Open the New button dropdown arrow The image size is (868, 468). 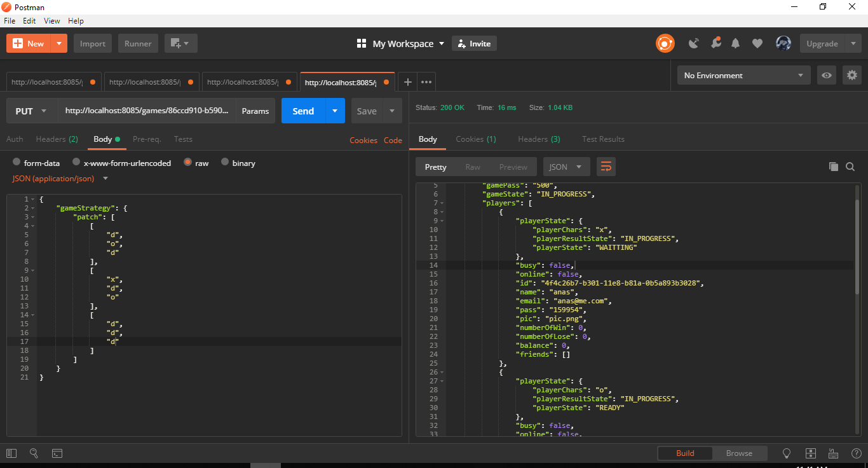[58, 43]
